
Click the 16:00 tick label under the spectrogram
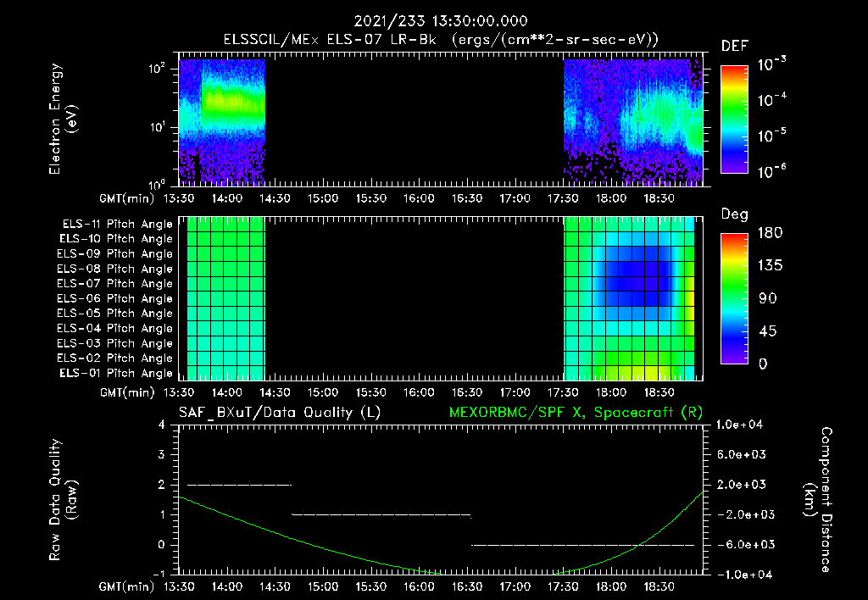[x=419, y=198]
